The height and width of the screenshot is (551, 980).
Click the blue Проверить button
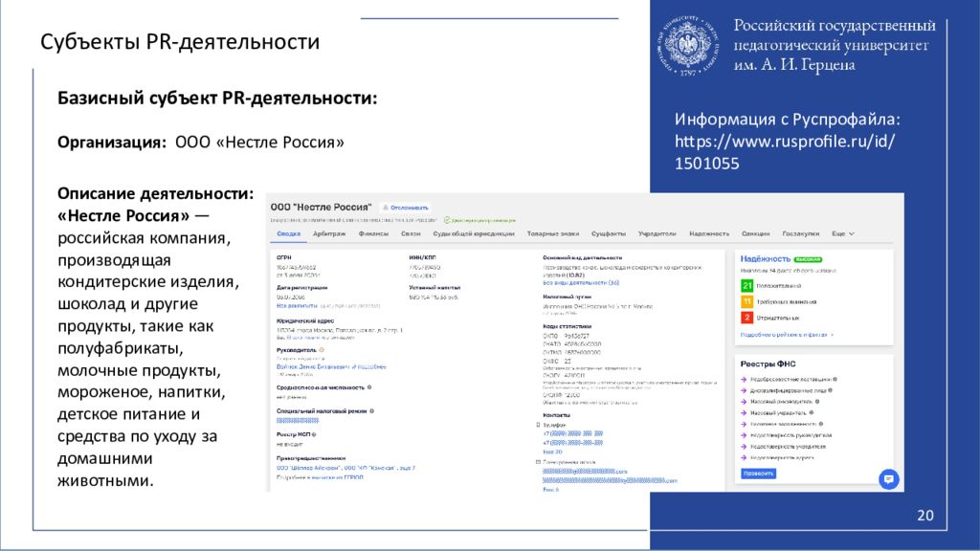click(758, 474)
